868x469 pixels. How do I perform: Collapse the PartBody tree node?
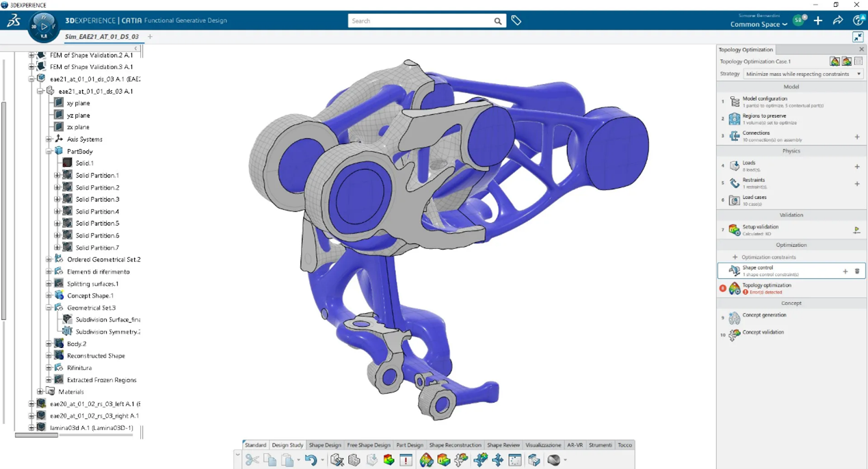[49, 152]
